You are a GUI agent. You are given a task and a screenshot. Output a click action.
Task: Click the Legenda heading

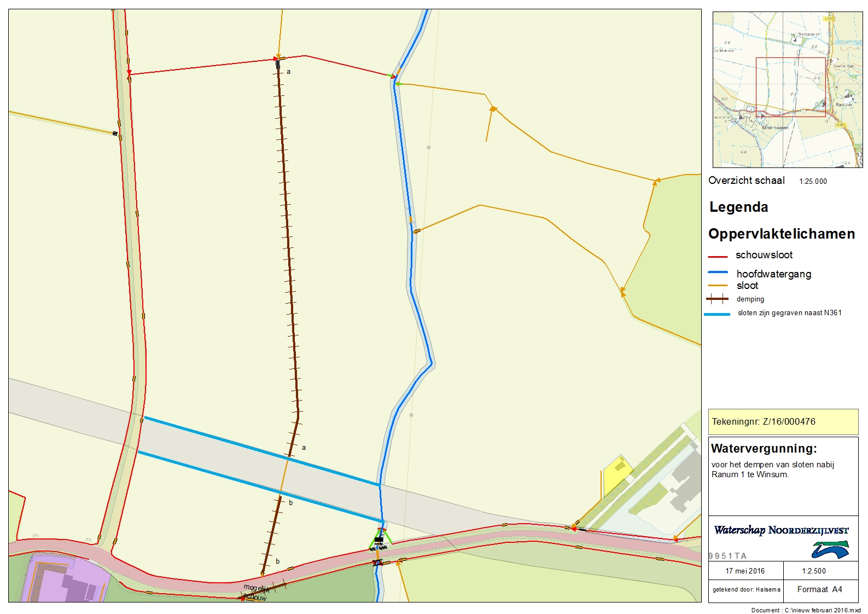738,207
